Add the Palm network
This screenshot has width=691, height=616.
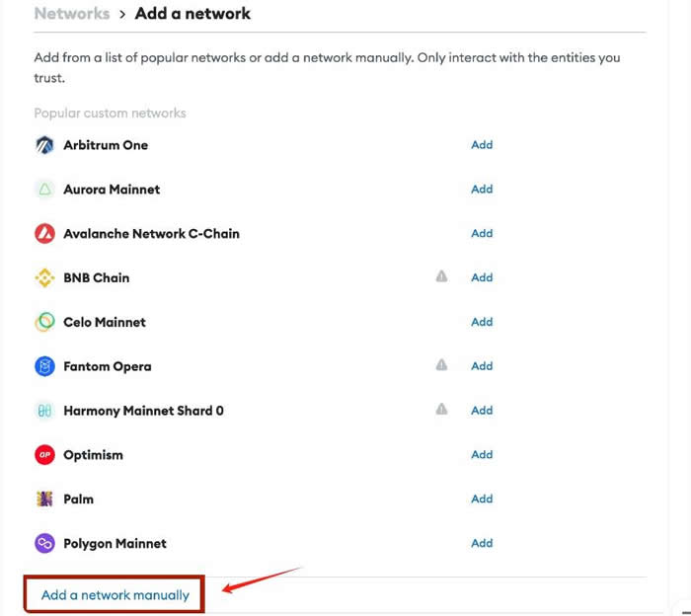(482, 500)
